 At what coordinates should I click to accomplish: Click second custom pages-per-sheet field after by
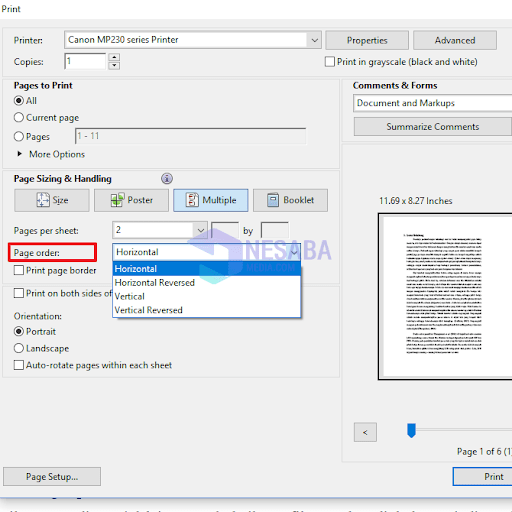tap(275, 230)
